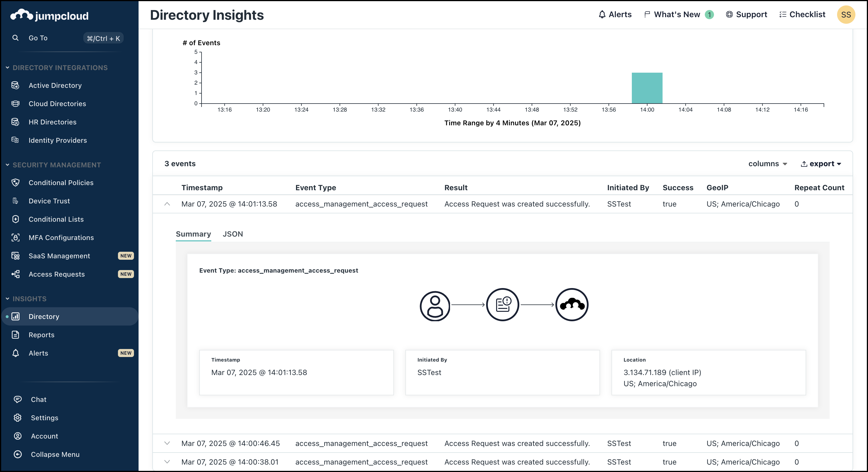Switch to the JSON tab

(232, 234)
